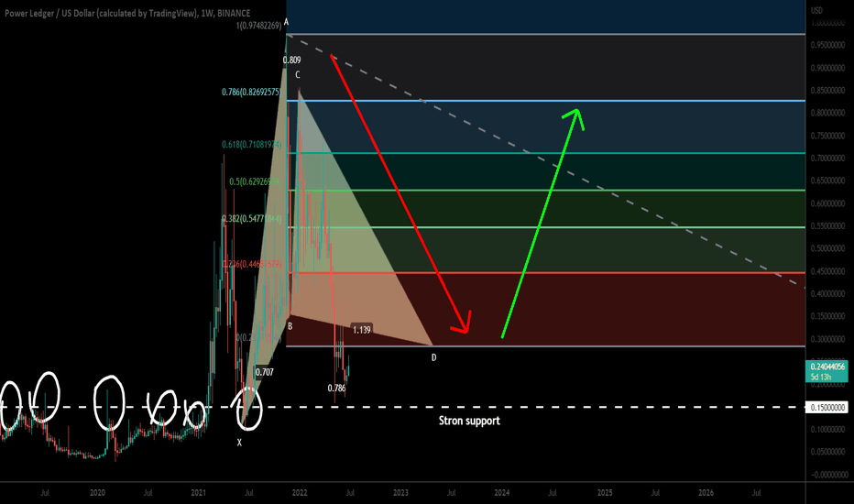Click the 0.80000000 price axis label
Image resolution: width=854 pixels, height=504 pixels.
(827, 113)
